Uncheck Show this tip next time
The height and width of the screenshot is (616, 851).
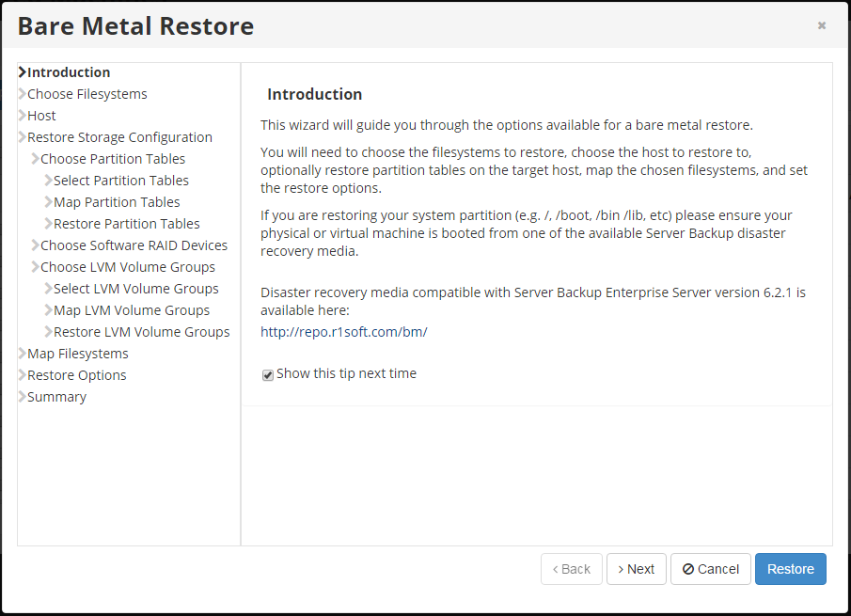268,375
